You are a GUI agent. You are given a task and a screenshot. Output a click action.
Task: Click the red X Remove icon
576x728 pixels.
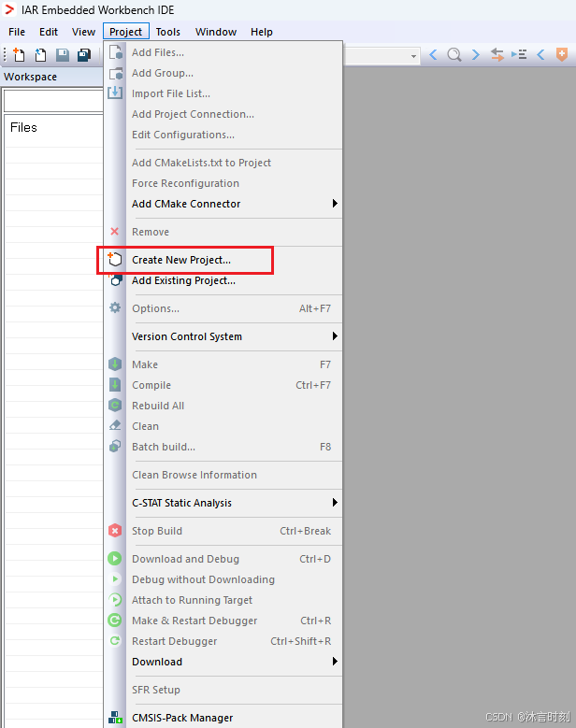(114, 231)
